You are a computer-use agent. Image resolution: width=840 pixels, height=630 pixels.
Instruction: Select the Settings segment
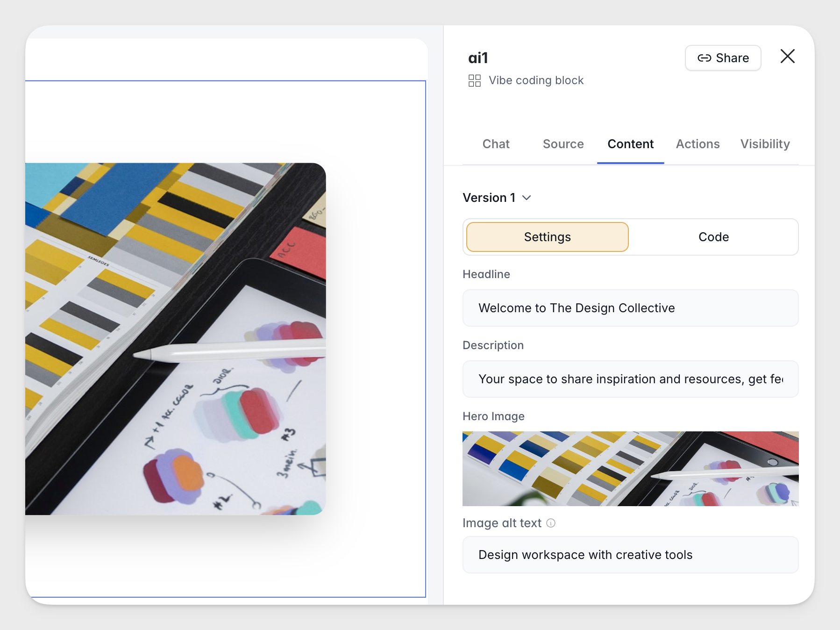tap(547, 237)
